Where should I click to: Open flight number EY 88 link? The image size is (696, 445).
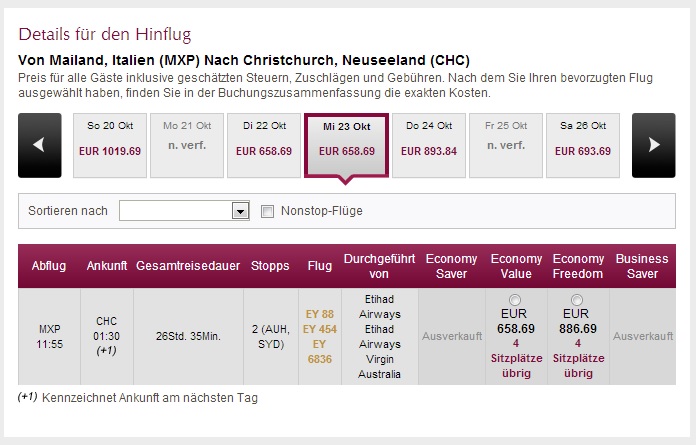coord(320,314)
